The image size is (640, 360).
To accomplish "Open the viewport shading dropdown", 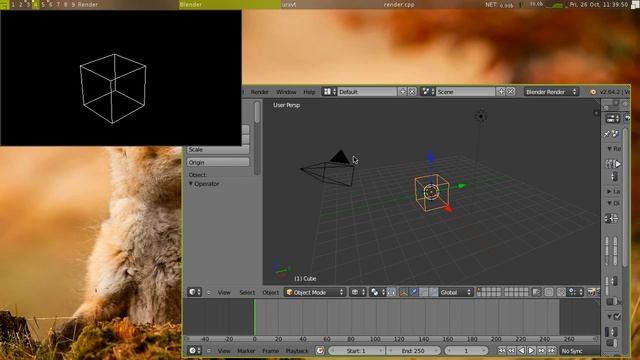I will [x=358, y=292].
